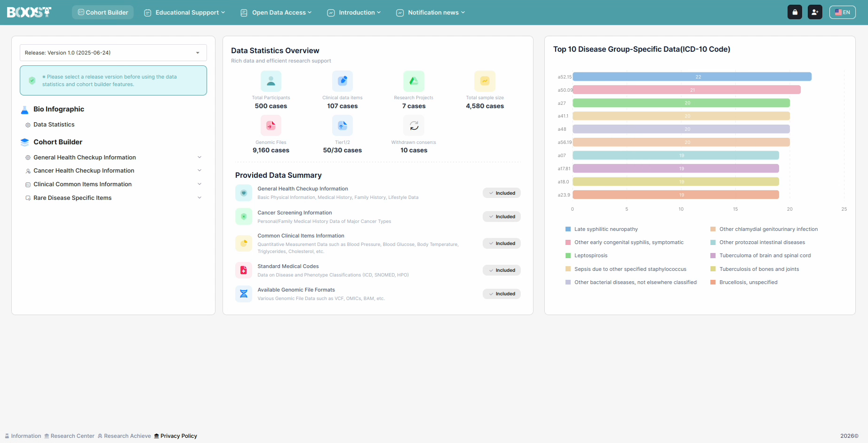Click the a52.15 bar in chart

[x=692, y=77]
